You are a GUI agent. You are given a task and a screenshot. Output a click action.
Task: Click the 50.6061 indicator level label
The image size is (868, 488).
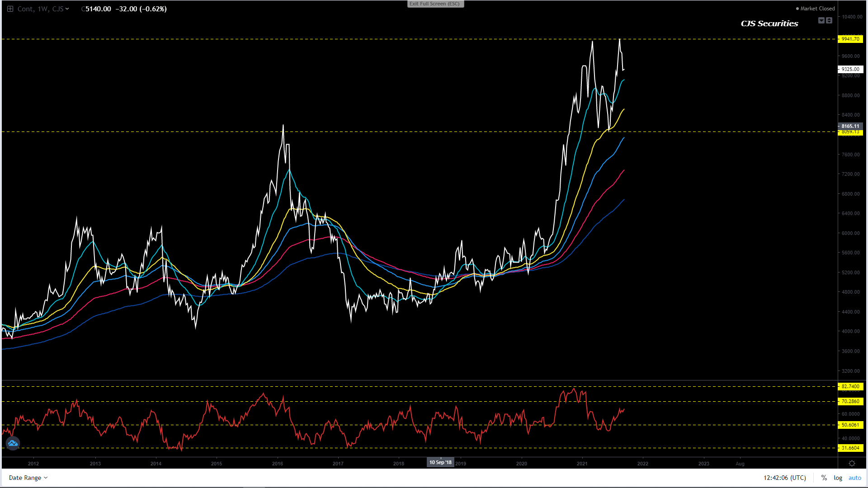850,425
